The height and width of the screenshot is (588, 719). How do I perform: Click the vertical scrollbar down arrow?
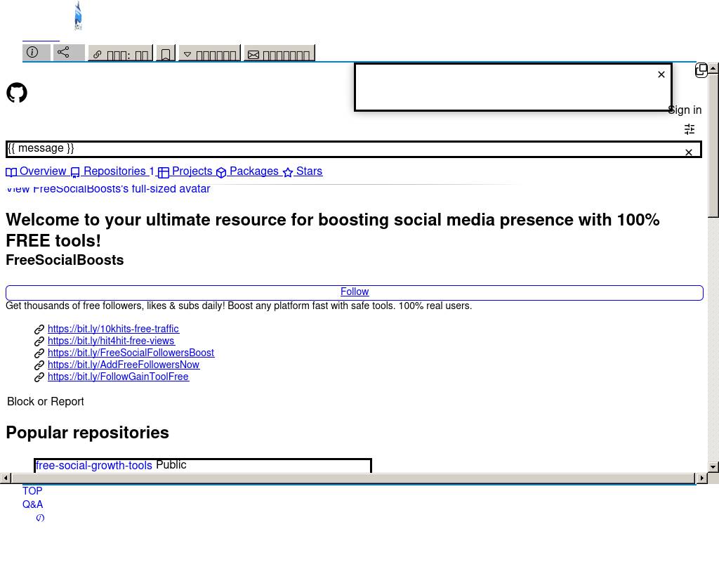(713, 466)
